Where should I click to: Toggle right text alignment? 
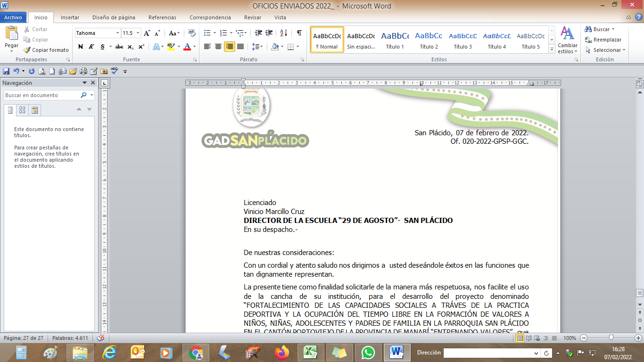230,47
